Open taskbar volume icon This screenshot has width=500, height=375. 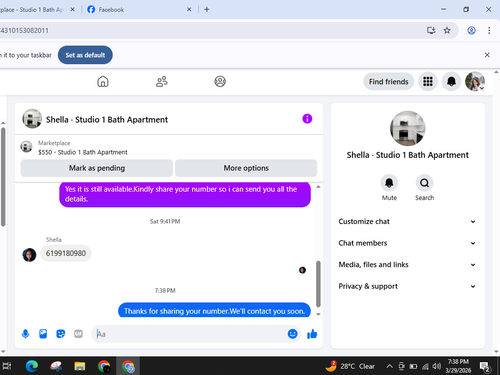coord(436,366)
